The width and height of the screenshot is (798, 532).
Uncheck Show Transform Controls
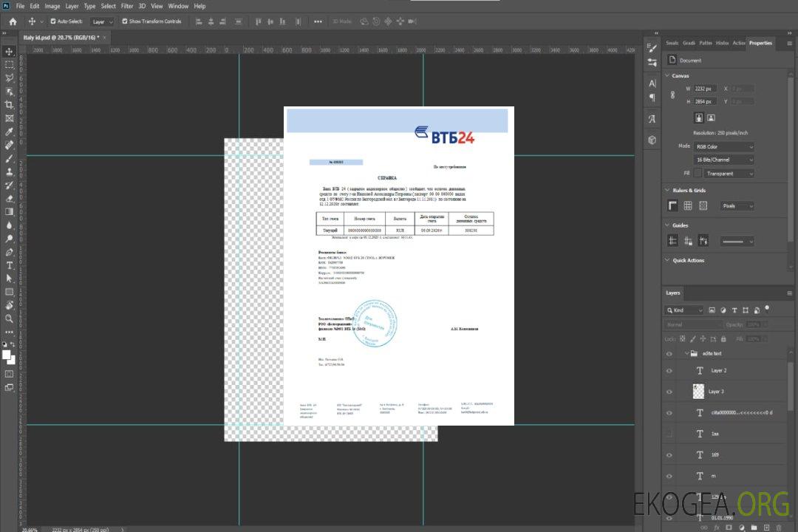(x=125, y=21)
